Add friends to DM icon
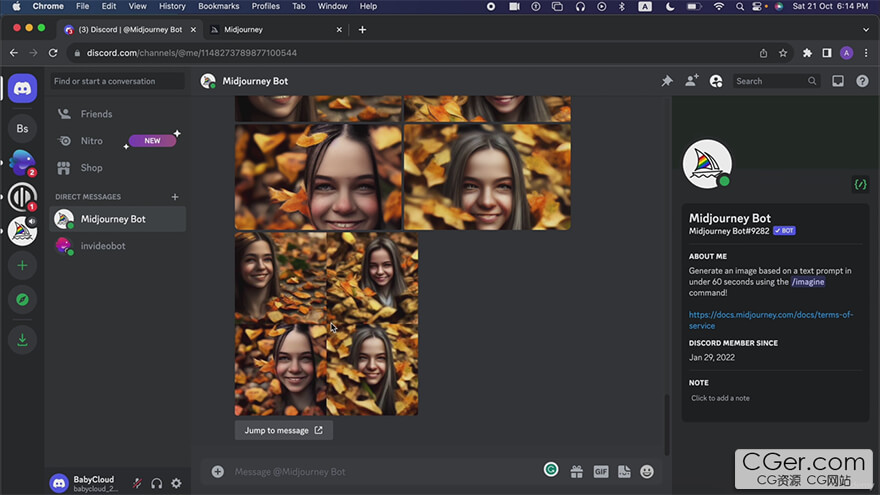 (691, 81)
